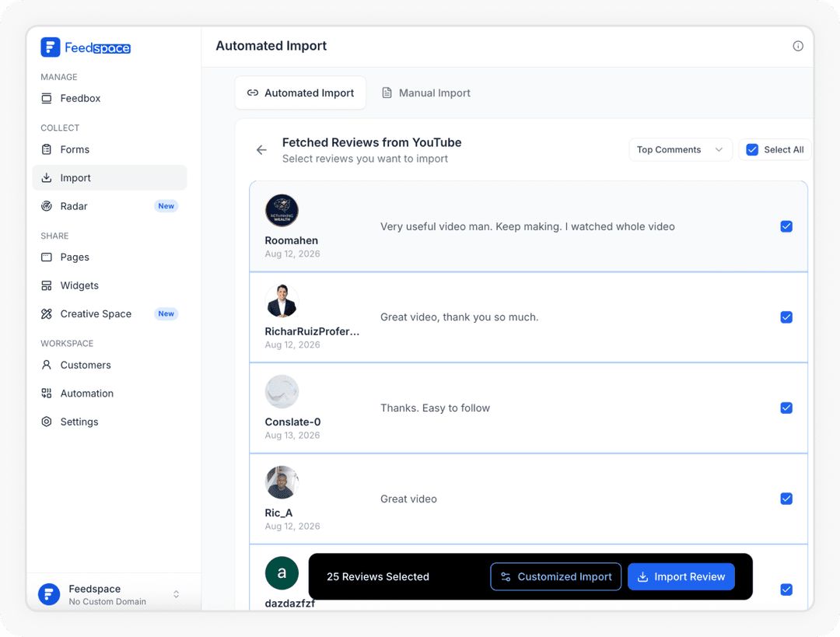The image size is (840, 637).
Task: Click the Settings hexagon icon
Action: (x=47, y=422)
